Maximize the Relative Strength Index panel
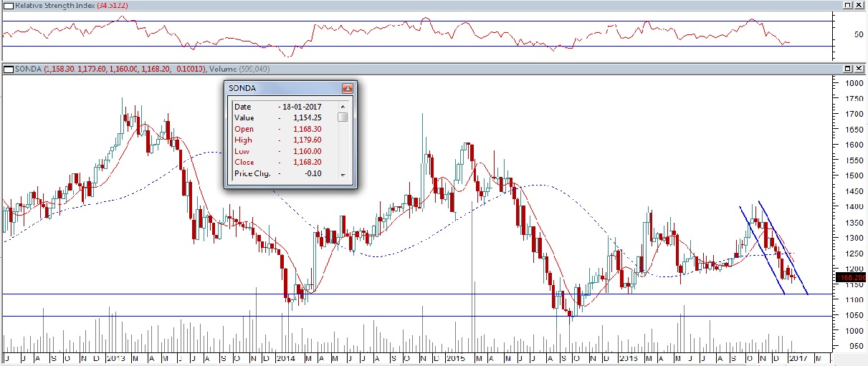868x366 pixels. click(847, 5)
